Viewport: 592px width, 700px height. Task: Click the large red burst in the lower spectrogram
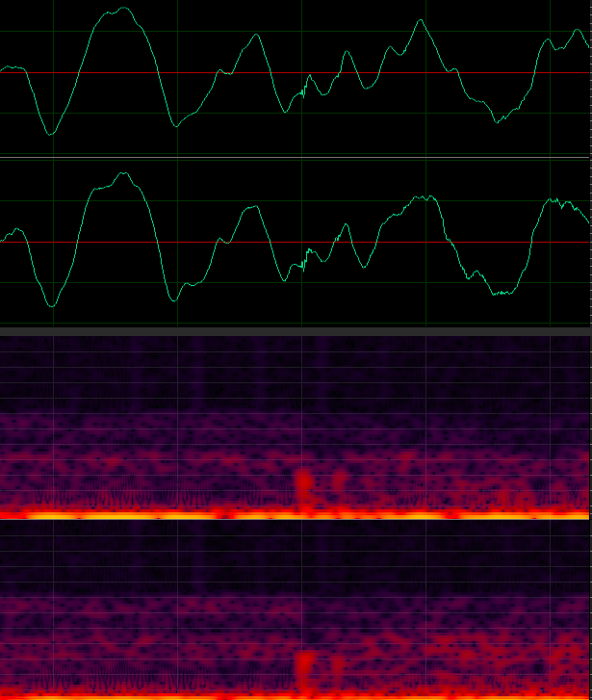305,664
